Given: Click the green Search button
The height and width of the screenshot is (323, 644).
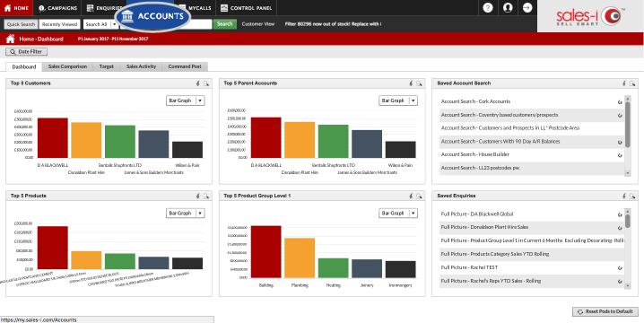Looking at the screenshot, I should (x=224, y=24).
